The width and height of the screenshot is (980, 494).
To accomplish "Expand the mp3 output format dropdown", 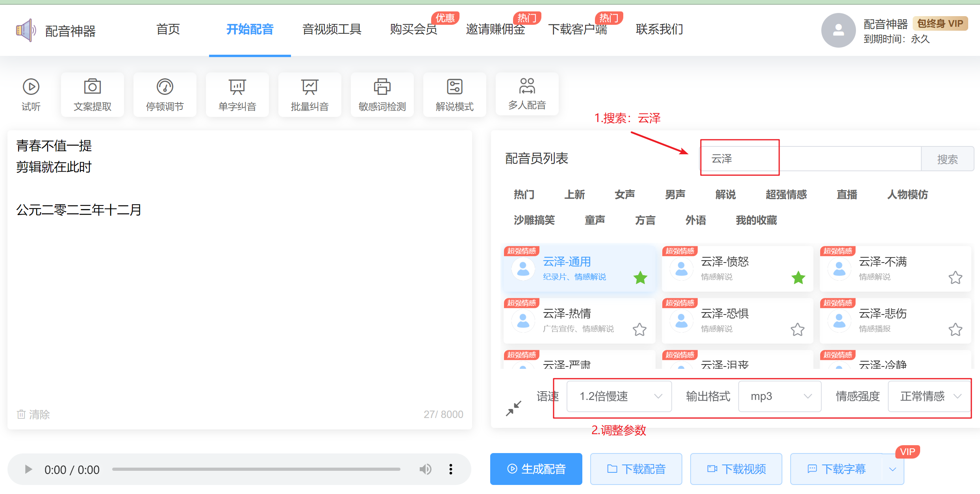I will pyautogui.click(x=780, y=396).
